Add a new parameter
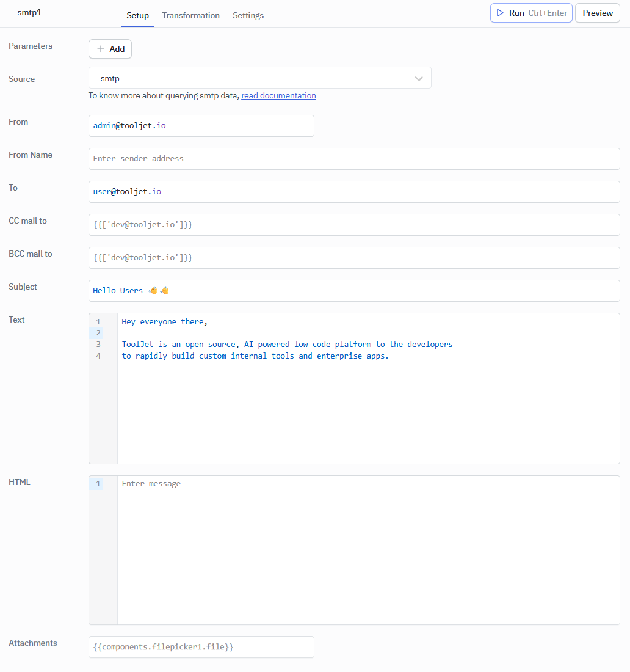This screenshot has width=630, height=672. [x=110, y=49]
